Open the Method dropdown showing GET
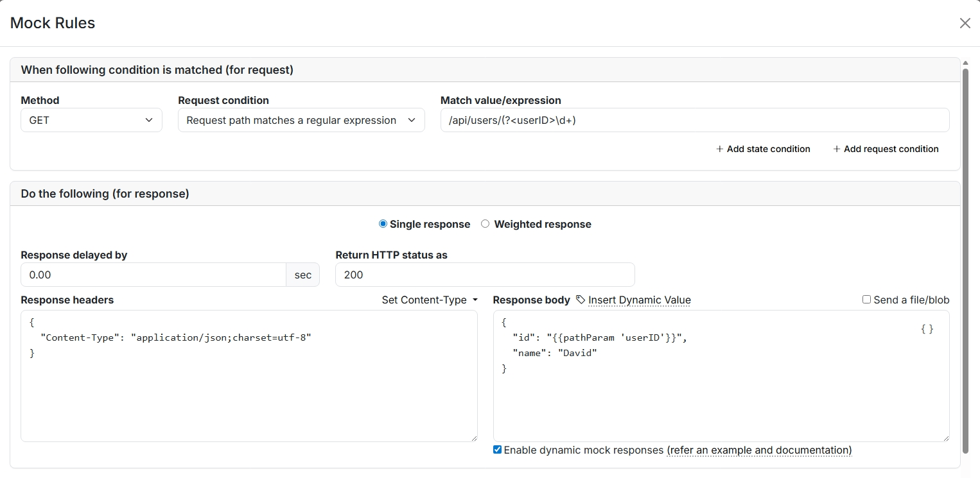 click(91, 120)
